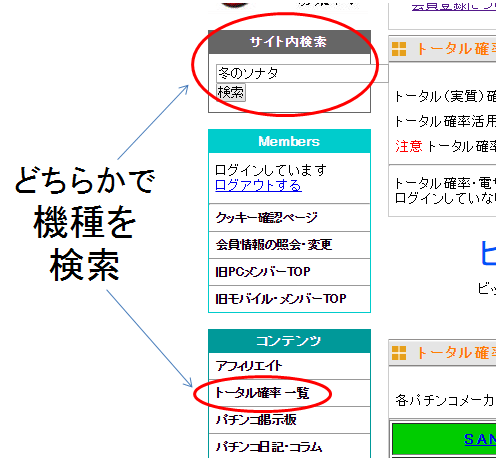
Task: Click the ログアウトする logout link
Action: click(258, 185)
